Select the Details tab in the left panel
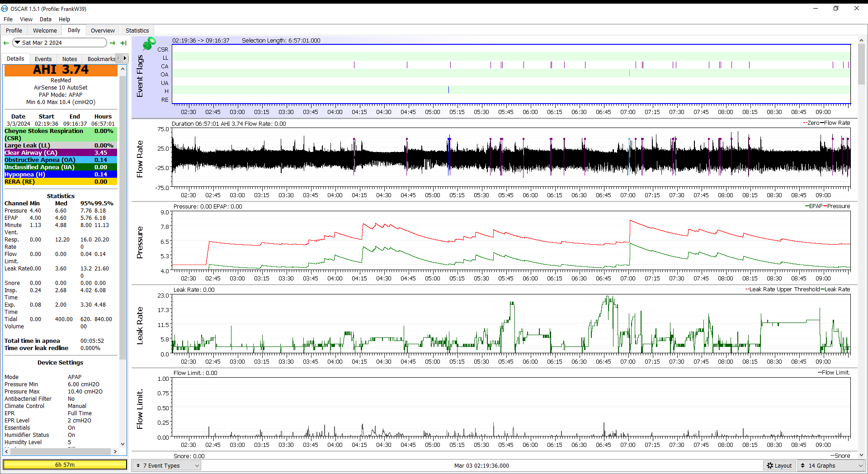Viewport: 868px width, 474px height. [x=15, y=59]
